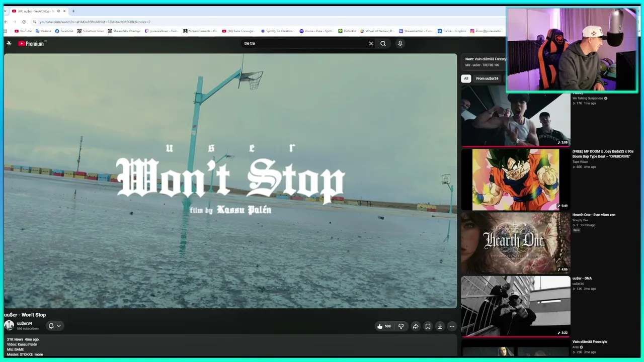Open the YouTube bookmark
This screenshot has height=362, width=644.
(23, 31)
